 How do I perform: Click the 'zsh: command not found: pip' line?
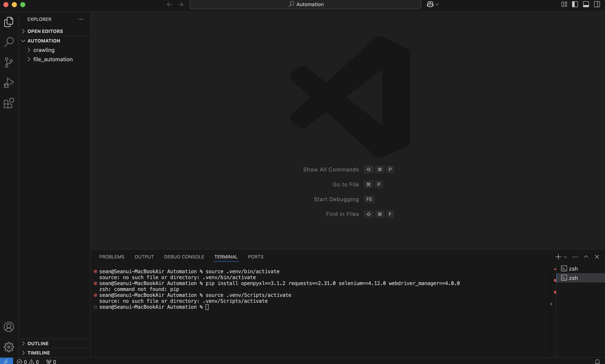tap(139, 289)
